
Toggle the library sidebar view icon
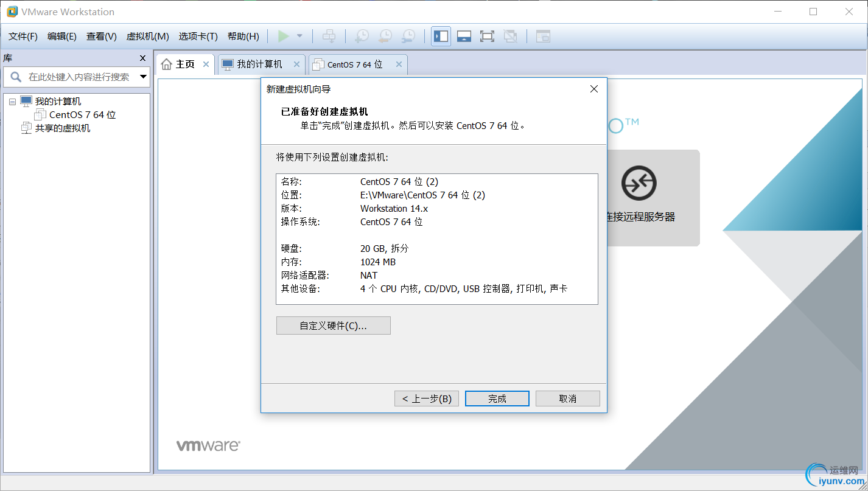pos(441,37)
